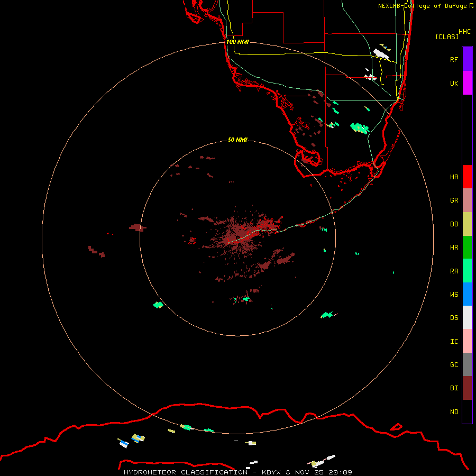476x476 pixels.
Task: Click the WS legend label
Action: (454, 294)
